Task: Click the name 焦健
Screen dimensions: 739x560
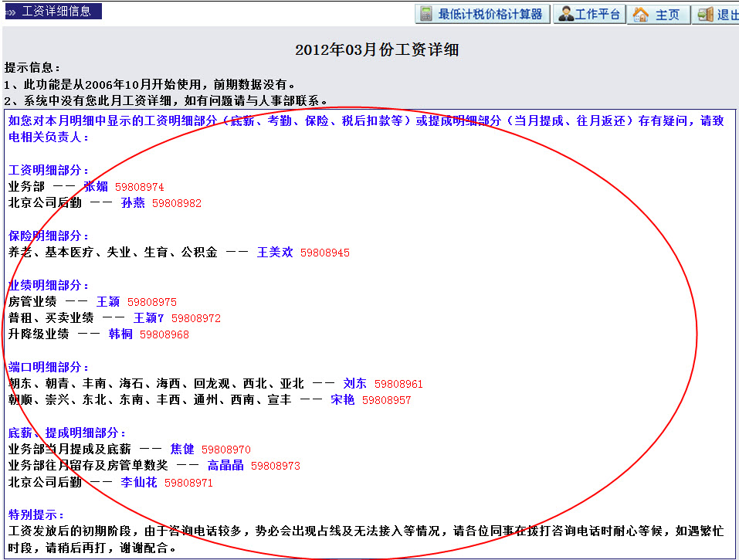Action: tap(182, 450)
